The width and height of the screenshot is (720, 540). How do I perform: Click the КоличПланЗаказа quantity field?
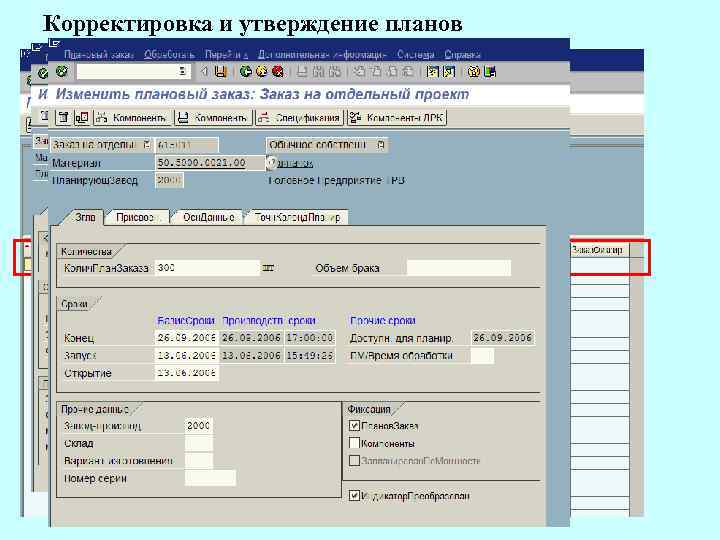point(208,268)
